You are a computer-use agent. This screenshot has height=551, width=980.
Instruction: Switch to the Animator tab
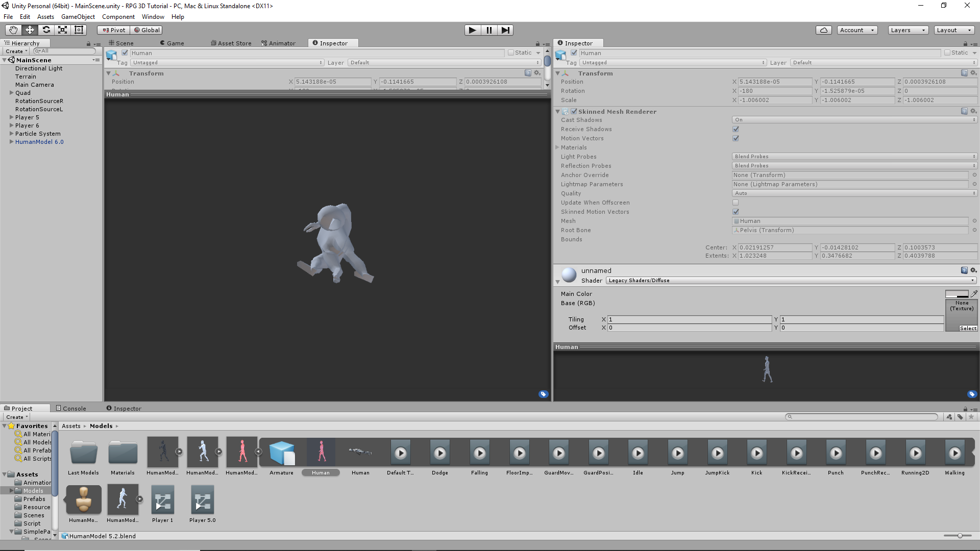(x=278, y=43)
